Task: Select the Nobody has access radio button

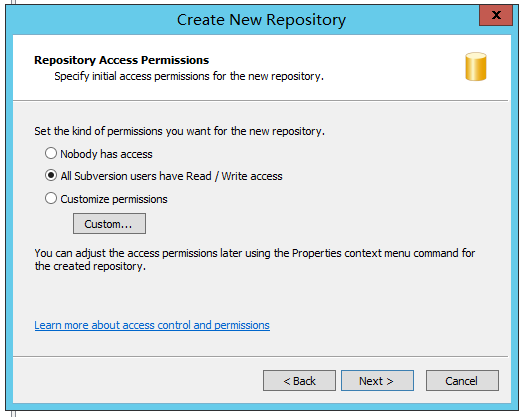Action: click(51, 153)
